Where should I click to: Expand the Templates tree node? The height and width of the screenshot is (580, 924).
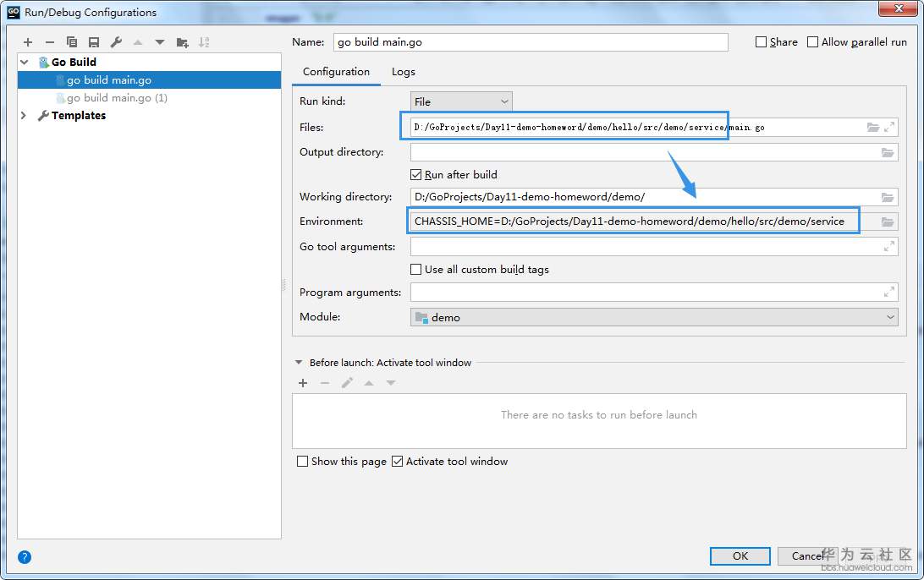24,116
